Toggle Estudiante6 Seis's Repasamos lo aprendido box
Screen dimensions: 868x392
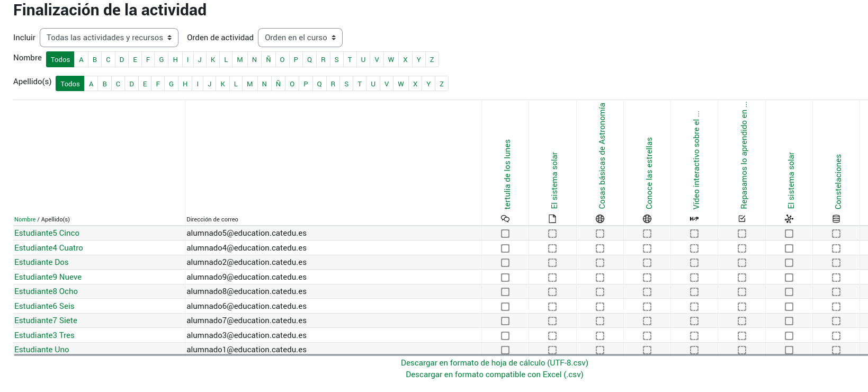[x=742, y=307]
